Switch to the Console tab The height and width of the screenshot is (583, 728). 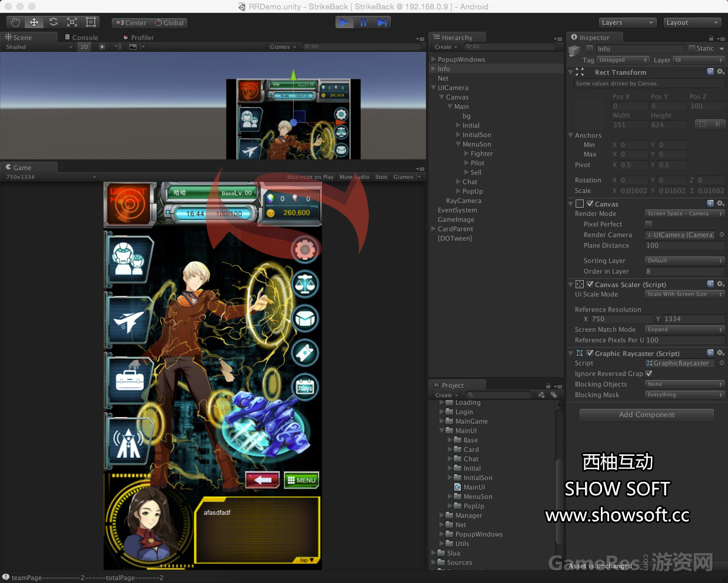coord(82,37)
